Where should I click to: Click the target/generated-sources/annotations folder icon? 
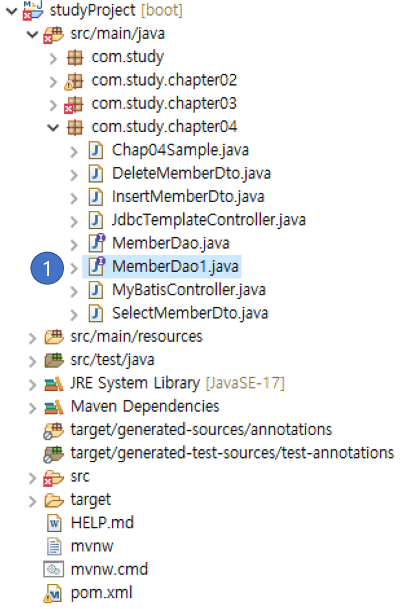point(54,431)
